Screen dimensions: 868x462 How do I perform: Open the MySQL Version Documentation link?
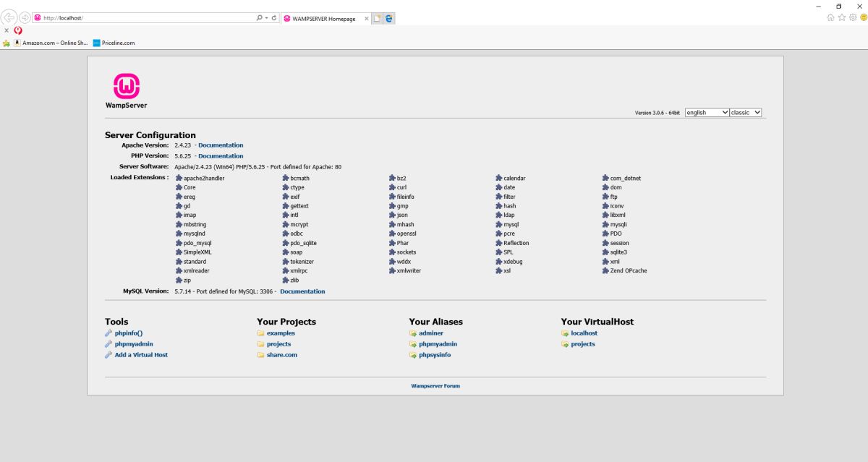(302, 291)
